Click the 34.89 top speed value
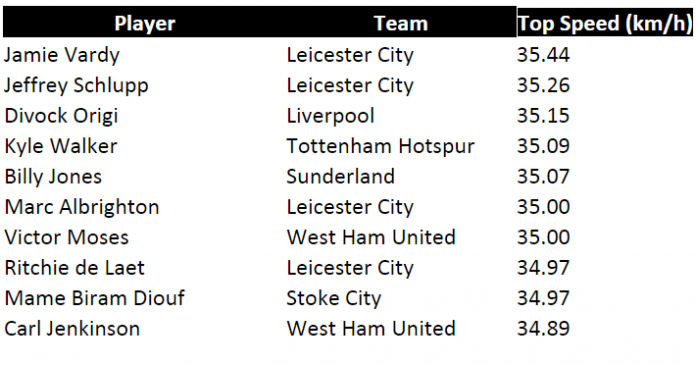The width and height of the screenshot is (696, 365). [x=543, y=329]
